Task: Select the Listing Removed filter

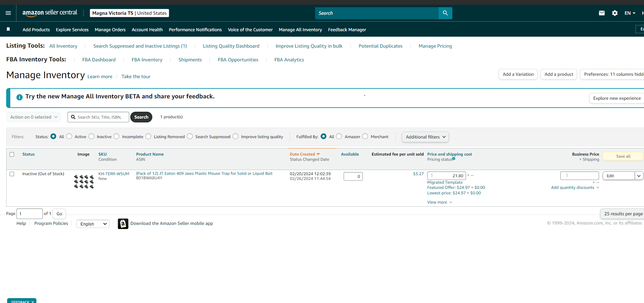Action: click(148, 136)
